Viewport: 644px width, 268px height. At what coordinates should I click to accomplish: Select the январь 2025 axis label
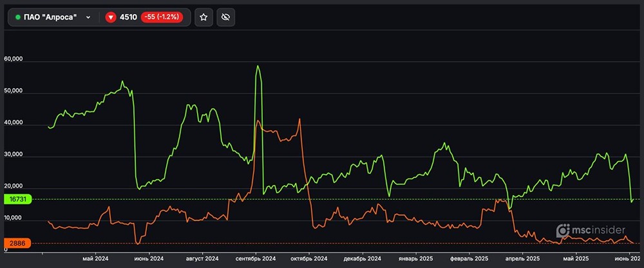417,258
